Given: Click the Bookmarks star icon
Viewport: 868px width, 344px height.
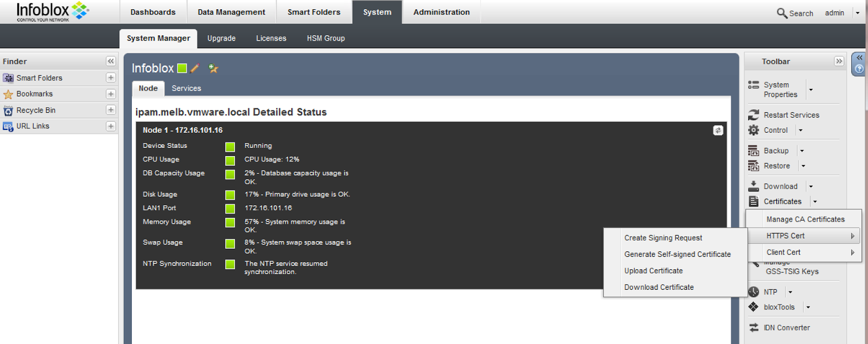Looking at the screenshot, I should coord(8,94).
